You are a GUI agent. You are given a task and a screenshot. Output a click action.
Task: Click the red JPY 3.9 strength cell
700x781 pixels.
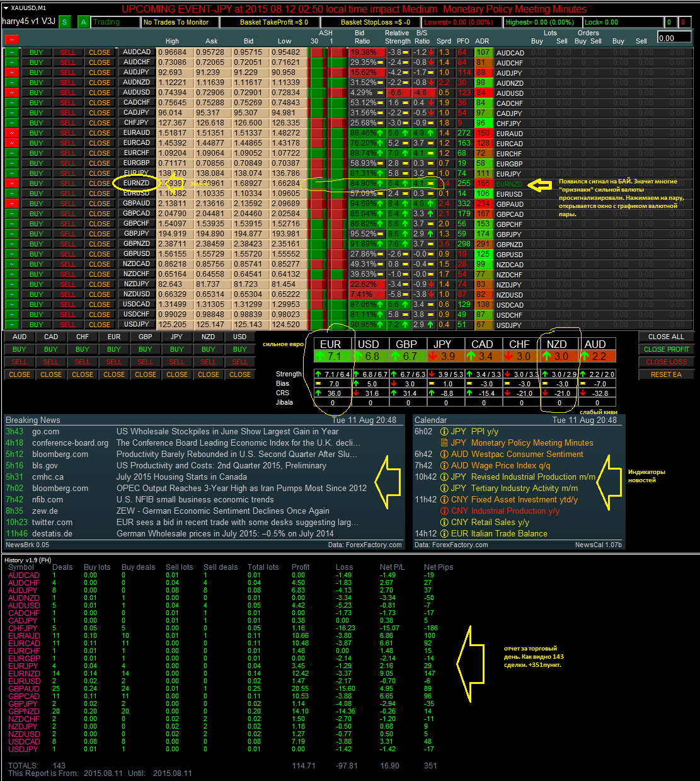tap(446, 356)
